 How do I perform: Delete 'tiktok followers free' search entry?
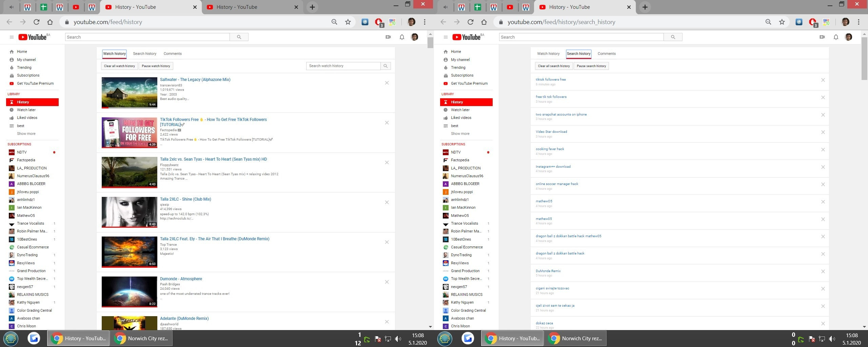[x=823, y=80]
